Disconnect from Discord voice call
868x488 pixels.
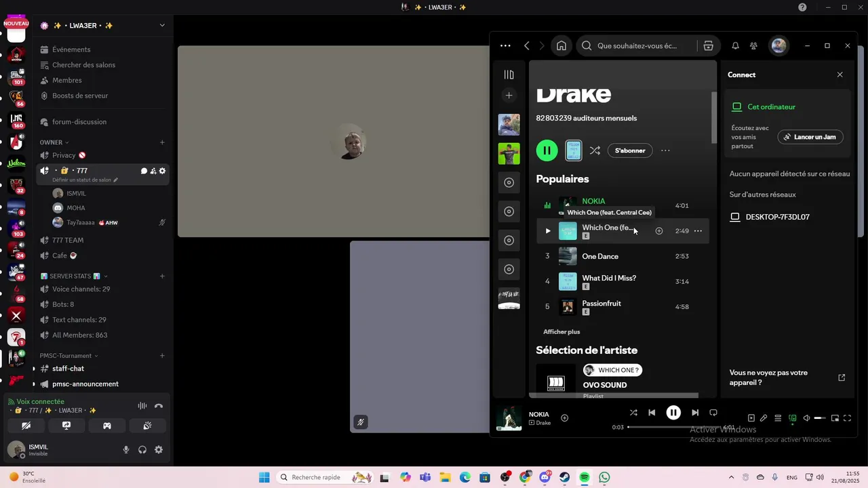coord(159,406)
